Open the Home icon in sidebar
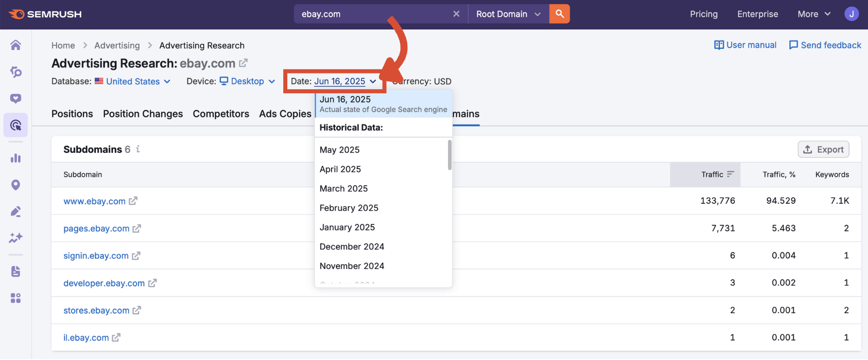The height and width of the screenshot is (360, 868). click(16, 45)
